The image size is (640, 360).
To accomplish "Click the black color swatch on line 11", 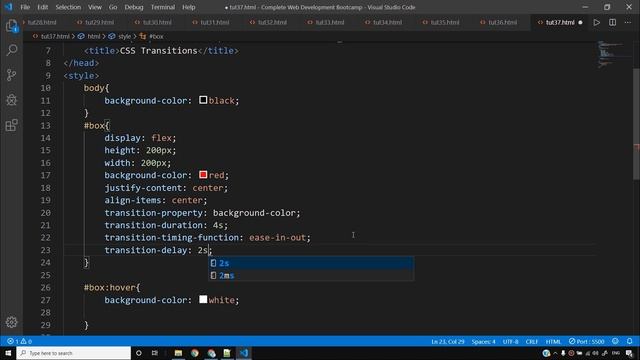I will click(203, 100).
